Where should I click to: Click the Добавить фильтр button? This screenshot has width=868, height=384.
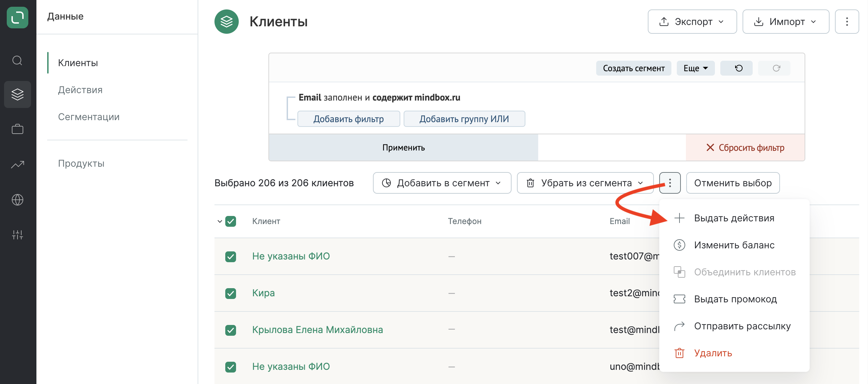pos(349,119)
